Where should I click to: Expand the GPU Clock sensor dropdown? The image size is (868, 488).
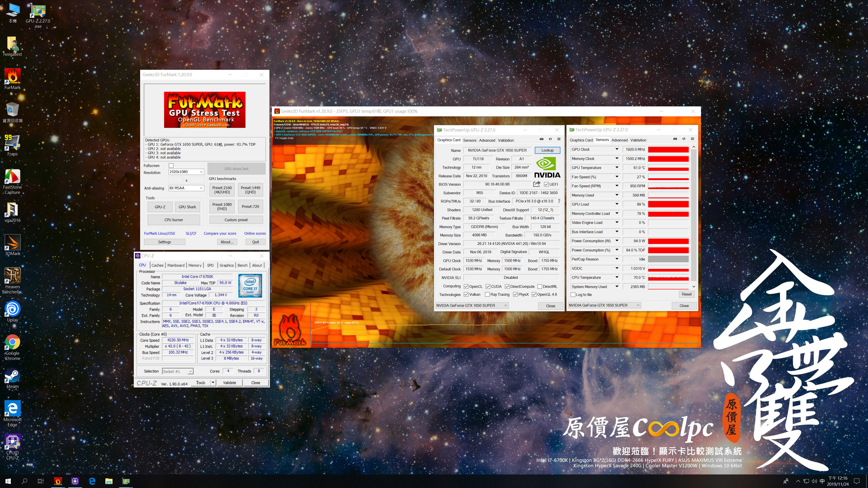coord(617,149)
